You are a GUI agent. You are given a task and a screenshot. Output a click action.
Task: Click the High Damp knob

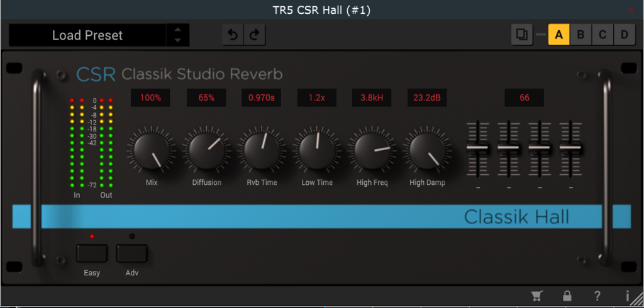[x=427, y=151]
